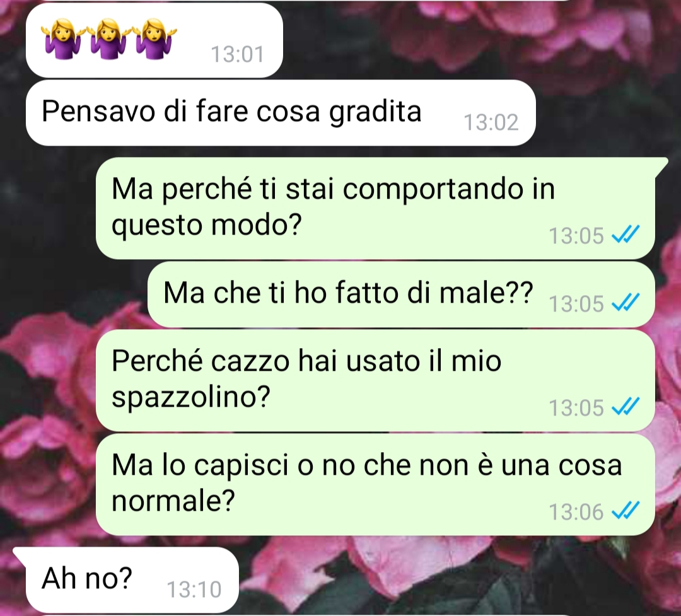Viewport: 681px width, 616px height.
Task: Tap the 13:01 timestamp on emoji message
Action: [x=237, y=54]
